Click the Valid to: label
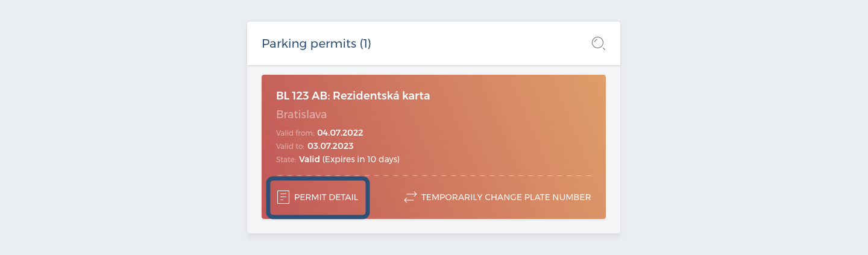The height and width of the screenshot is (255, 868). coord(291,146)
